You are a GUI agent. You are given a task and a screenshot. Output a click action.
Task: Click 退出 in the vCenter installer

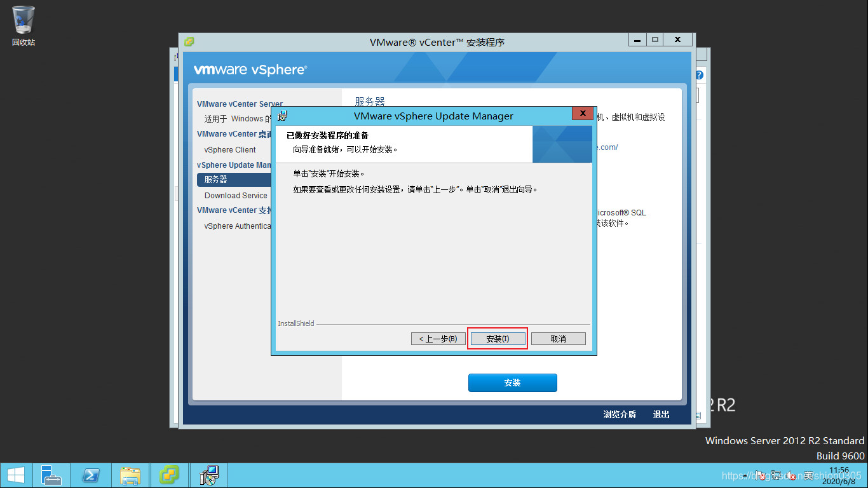(x=661, y=414)
